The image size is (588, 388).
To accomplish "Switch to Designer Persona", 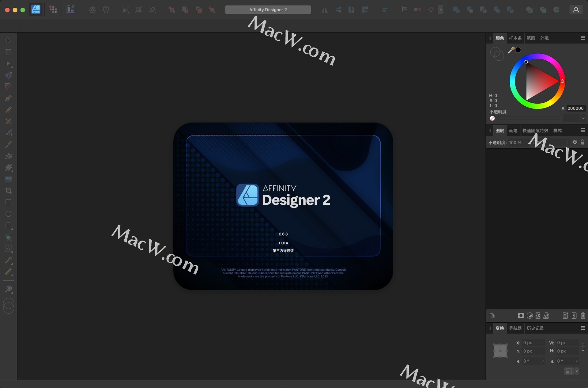I will point(36,10).
